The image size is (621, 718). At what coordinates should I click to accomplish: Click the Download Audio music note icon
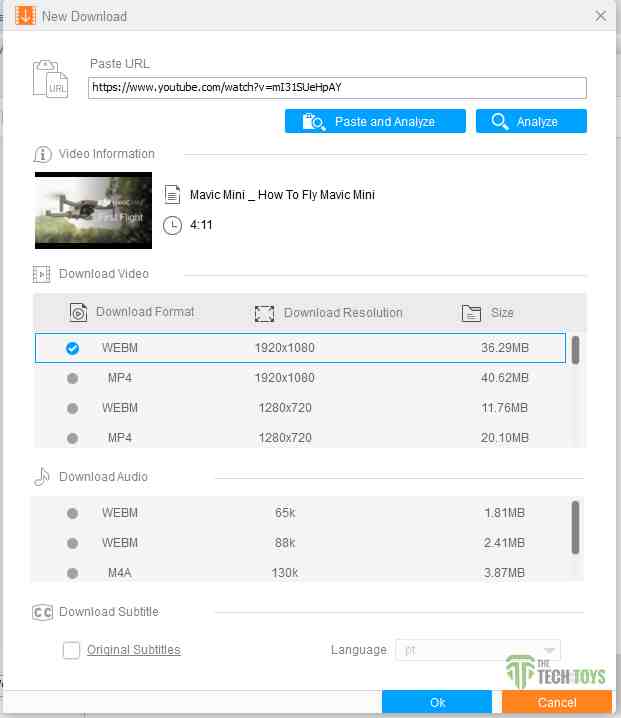click(42, 477)
